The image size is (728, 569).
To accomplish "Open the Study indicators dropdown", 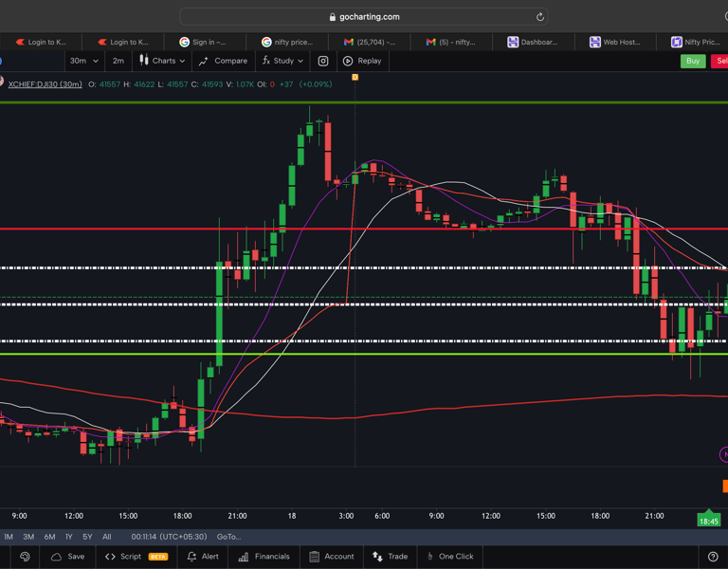I will point(282,61).
